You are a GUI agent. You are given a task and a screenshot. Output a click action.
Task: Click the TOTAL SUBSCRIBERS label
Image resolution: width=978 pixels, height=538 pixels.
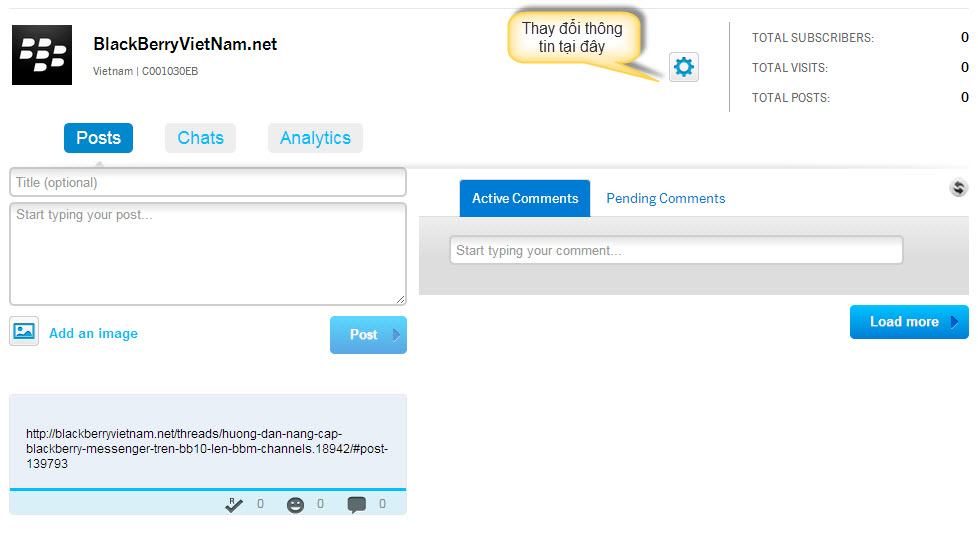click(x=813, y=37)
